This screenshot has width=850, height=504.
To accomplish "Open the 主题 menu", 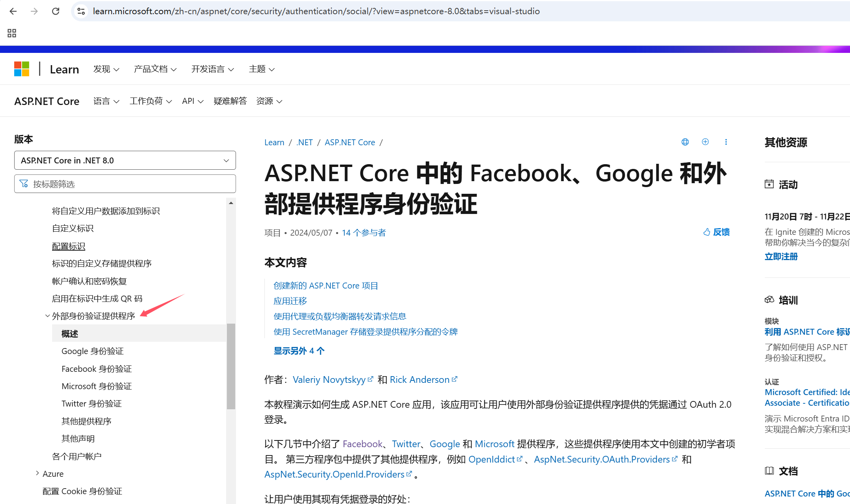I will click(x=262, y=69).
